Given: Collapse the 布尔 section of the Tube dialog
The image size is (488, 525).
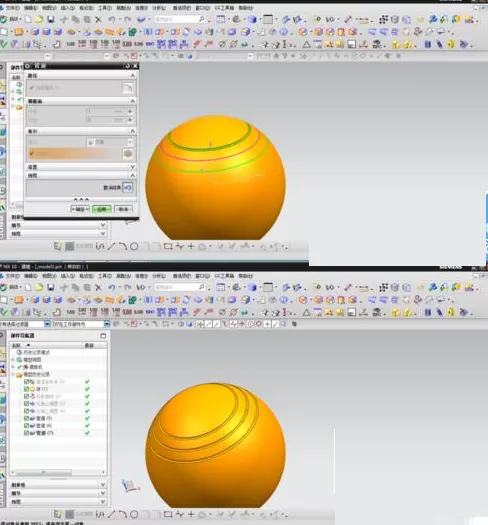Looking at the screenshot, I should click(132, 131).
